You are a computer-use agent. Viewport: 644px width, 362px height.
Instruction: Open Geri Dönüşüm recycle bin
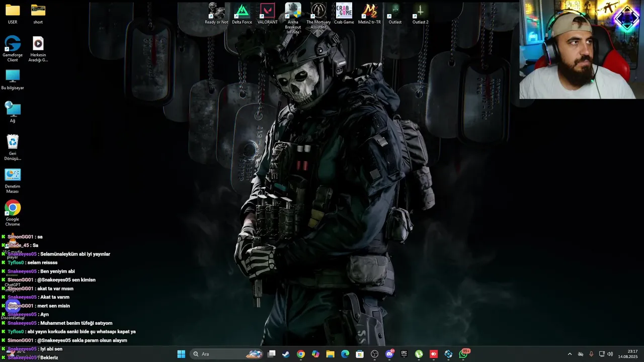pos(13,147)
